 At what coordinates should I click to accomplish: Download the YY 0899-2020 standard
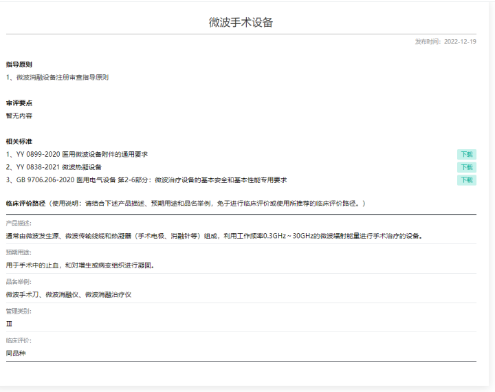[x=466, y=154]
